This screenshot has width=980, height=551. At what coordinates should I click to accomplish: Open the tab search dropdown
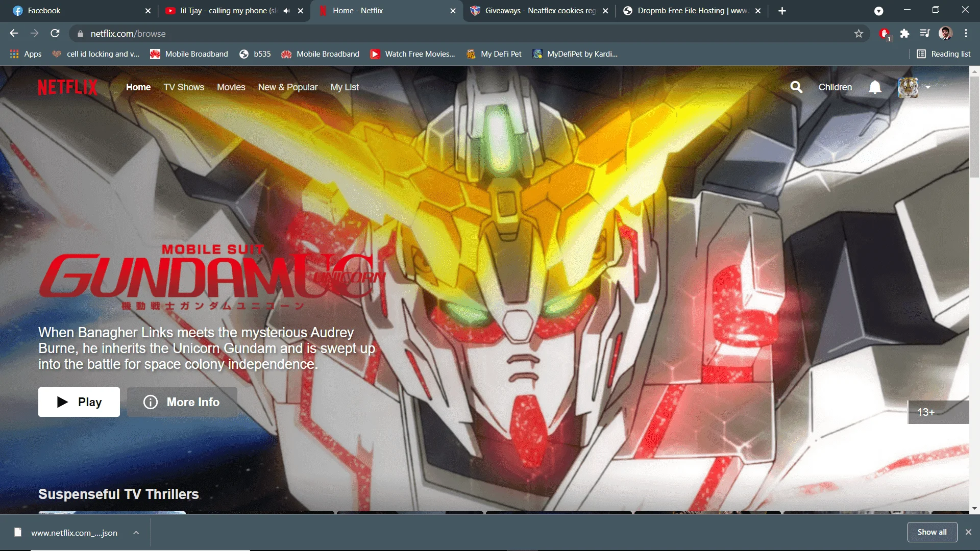(x=879, y=11)
